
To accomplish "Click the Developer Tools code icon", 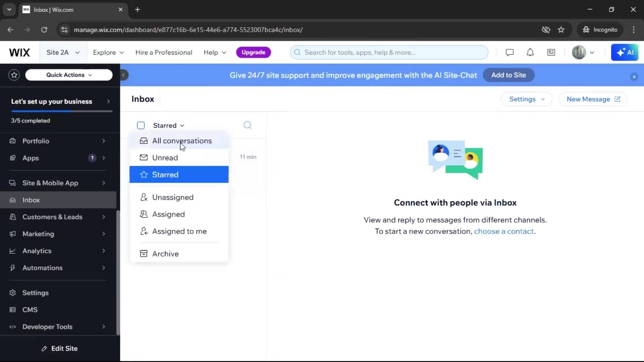I will [13, 327].
